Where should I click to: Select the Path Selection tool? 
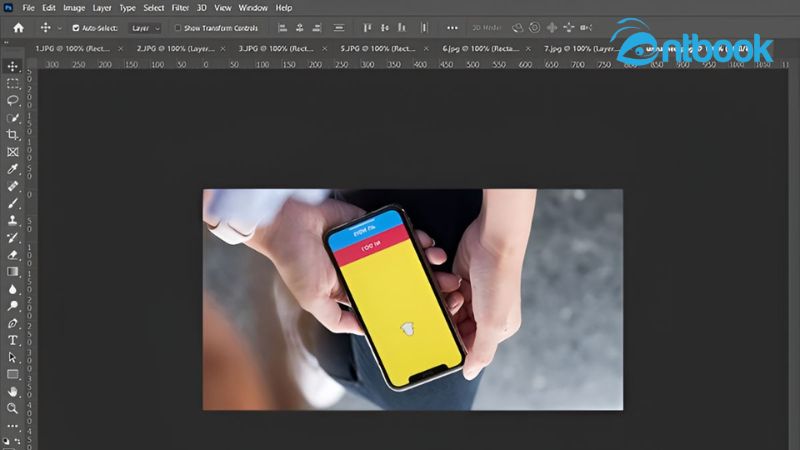tap(13, 358)
